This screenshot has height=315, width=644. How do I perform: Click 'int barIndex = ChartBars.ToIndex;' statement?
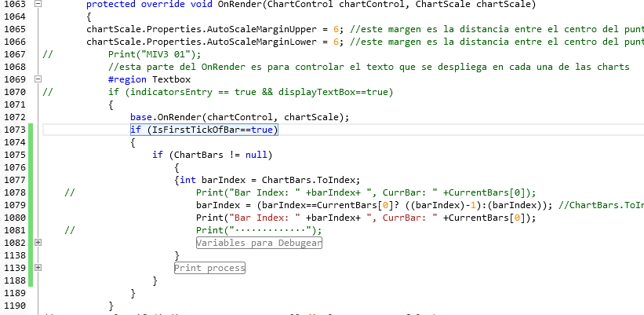pos(270,180)
